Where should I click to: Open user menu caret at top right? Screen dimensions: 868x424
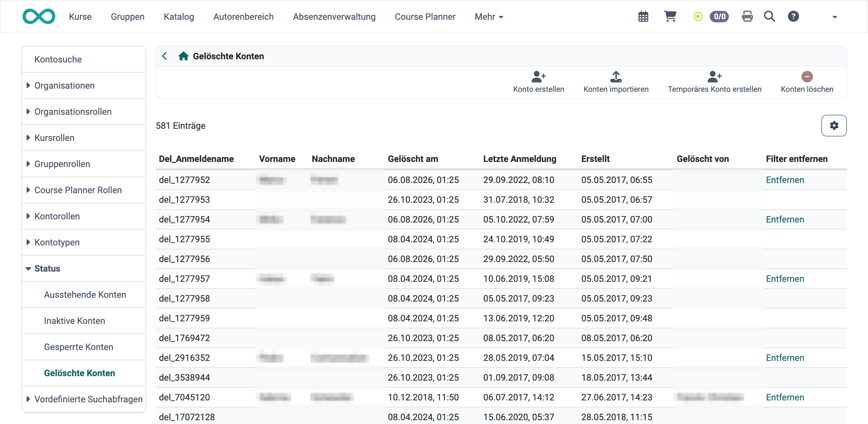coord(834,17)
